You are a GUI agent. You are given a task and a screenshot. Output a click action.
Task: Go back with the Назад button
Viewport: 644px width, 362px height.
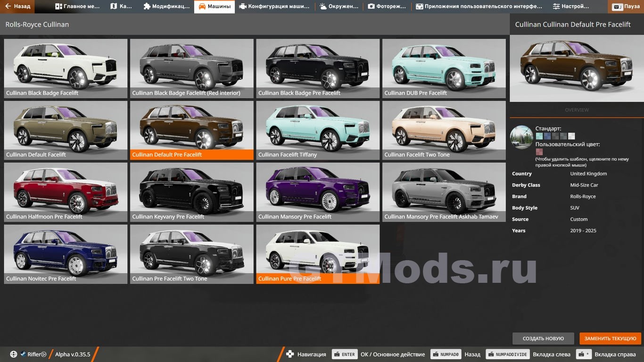tap(17, 7)
